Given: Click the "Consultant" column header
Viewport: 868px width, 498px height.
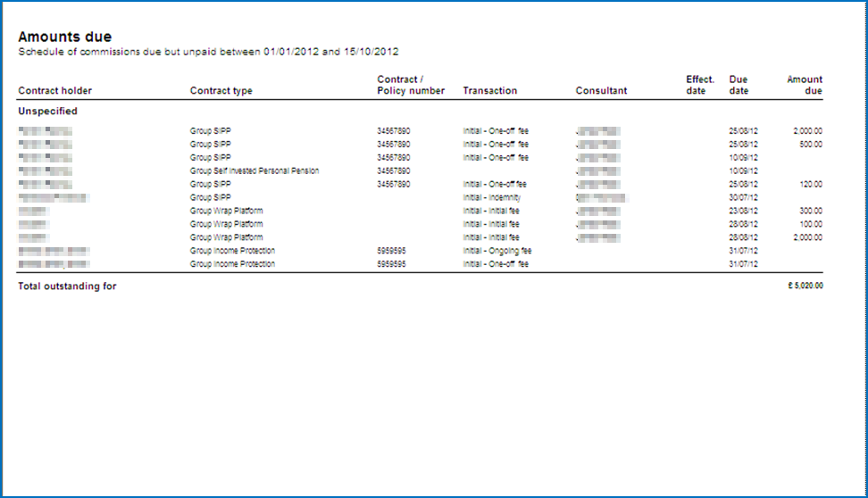Looking at the screenshot, I should (601, 91).
